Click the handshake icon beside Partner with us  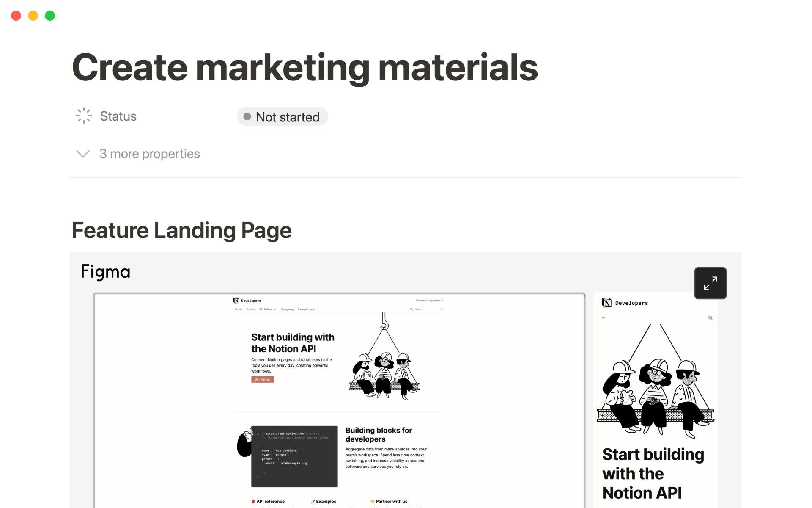coord(373,501)
